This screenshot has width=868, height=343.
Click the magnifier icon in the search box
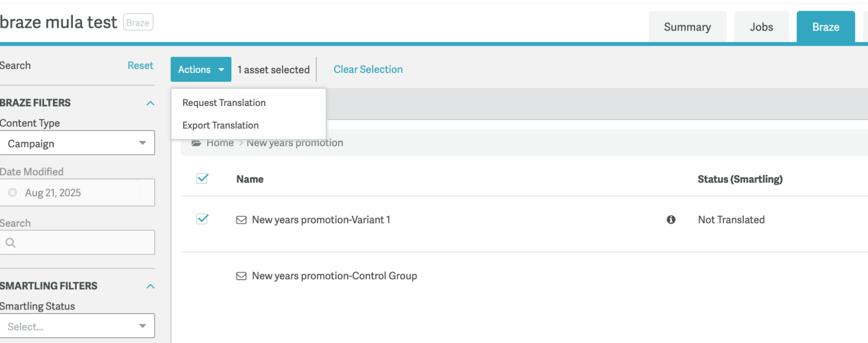coord(11,243)
